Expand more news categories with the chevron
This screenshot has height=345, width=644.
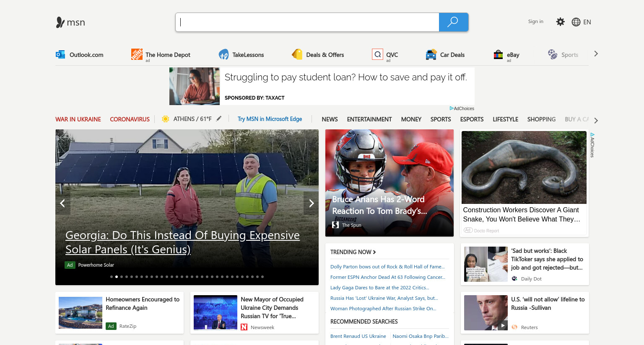tap(596, 121)
